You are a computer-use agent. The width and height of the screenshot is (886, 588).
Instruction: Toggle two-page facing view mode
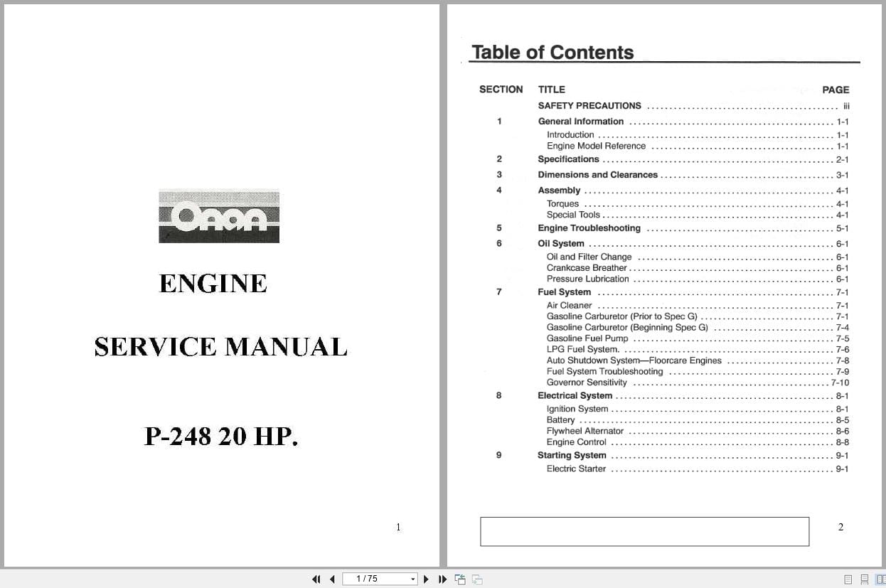coord(880,579)
